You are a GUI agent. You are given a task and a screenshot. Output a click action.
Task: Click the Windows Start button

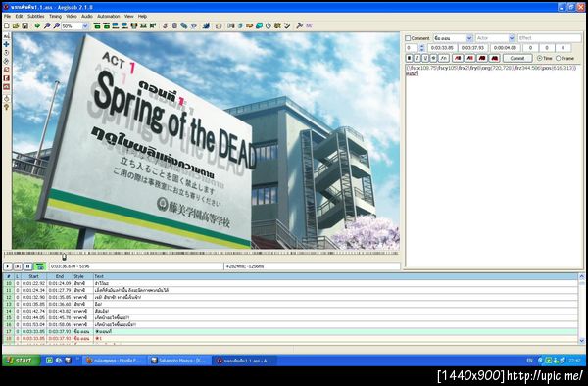pyautogui.click(x=21, y=361)
